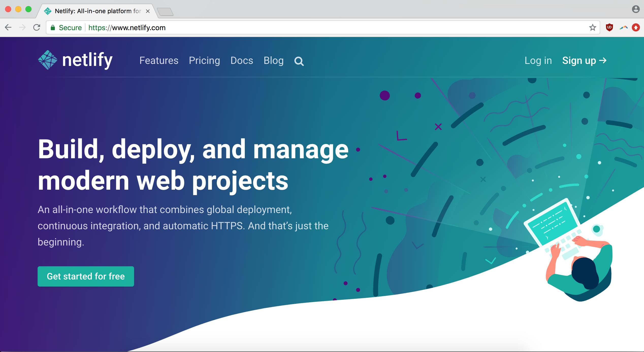
Task: Visit the Blog link
Action: point(273,61)
